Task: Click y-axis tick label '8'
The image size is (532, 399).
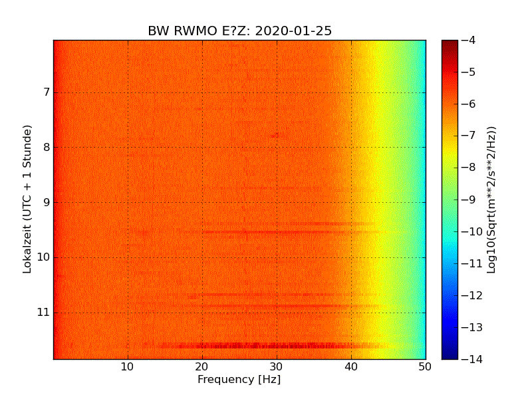Action: coord(47,147)
